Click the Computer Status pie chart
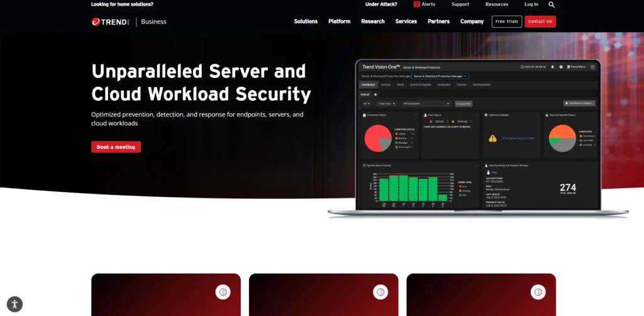Viewport: 644px width, 316px height. pos(378,138)
